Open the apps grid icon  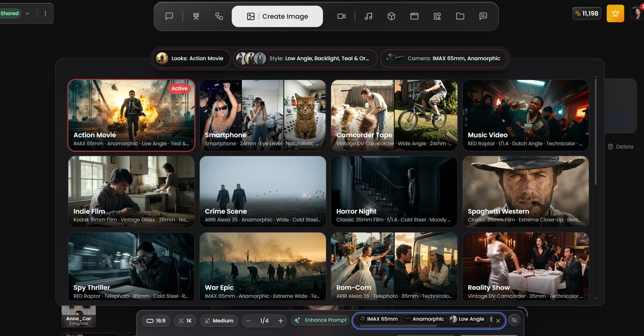click(x=437, y=16)
